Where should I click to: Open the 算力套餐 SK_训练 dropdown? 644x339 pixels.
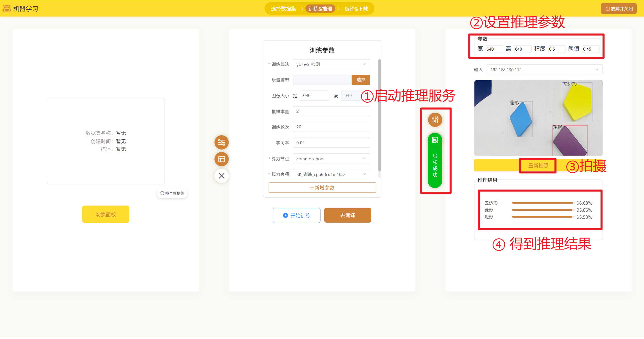(x=331, y=174)
